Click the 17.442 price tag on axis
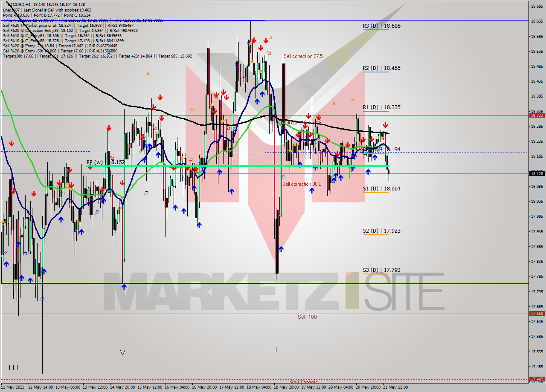The image size is (546, 392). (x=537, y=379)
